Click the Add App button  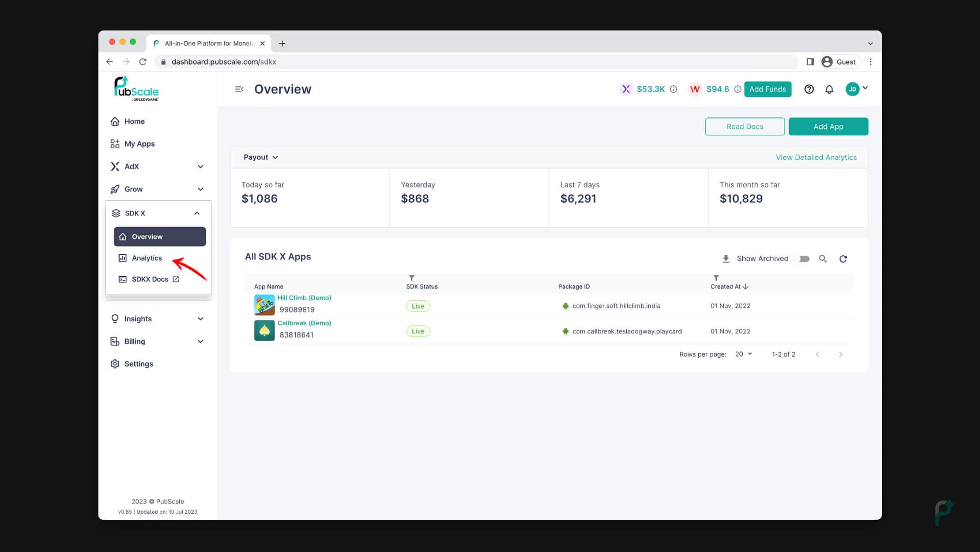(828, 127)
